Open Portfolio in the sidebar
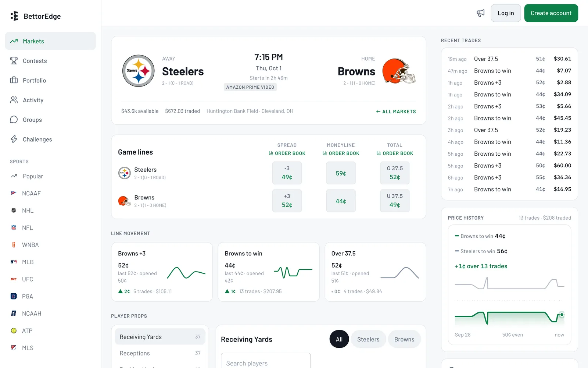The image size is (588, 368). tap(50, 80)
